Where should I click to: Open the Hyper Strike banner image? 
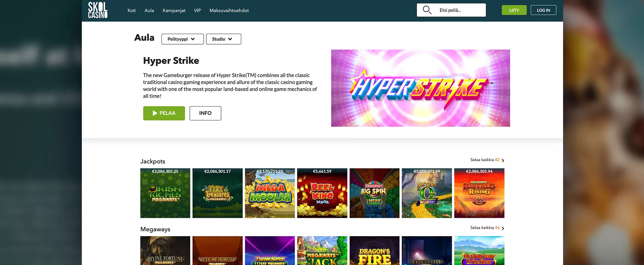[x=421, y=88]
